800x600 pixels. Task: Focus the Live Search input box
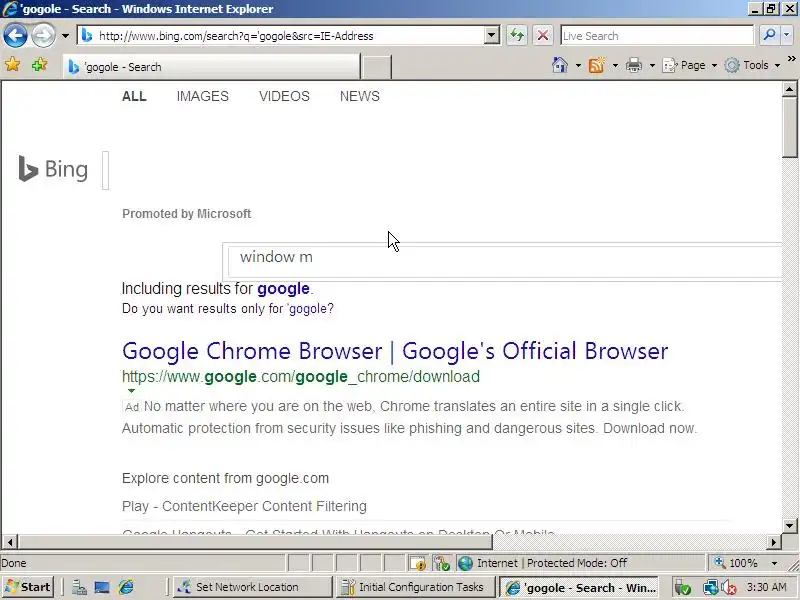(657, 36)
